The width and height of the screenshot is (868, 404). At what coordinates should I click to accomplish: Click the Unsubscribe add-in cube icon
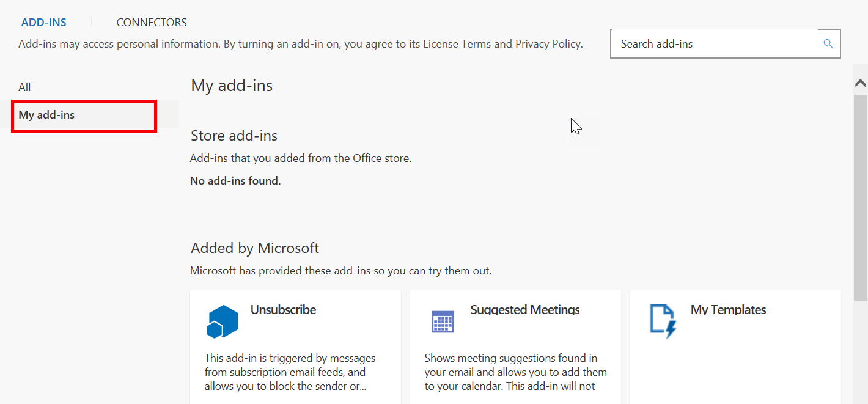(x=223, y=321)
